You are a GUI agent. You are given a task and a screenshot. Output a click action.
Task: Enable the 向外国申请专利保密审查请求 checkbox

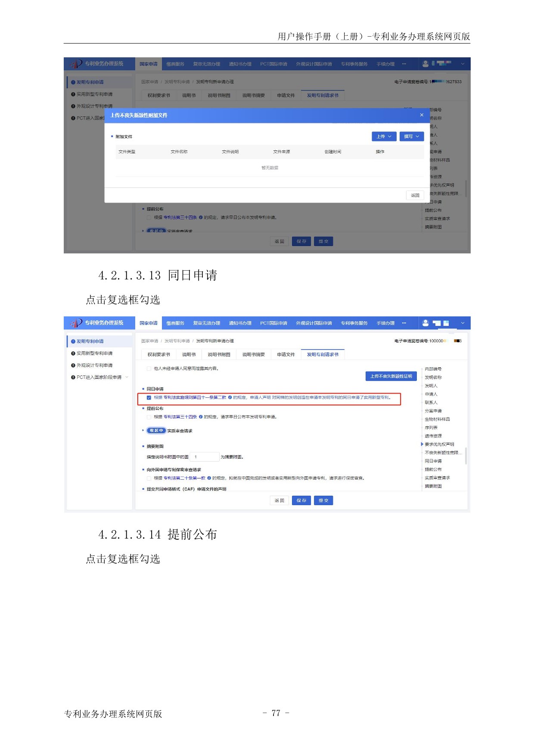(x=149, y=478)
